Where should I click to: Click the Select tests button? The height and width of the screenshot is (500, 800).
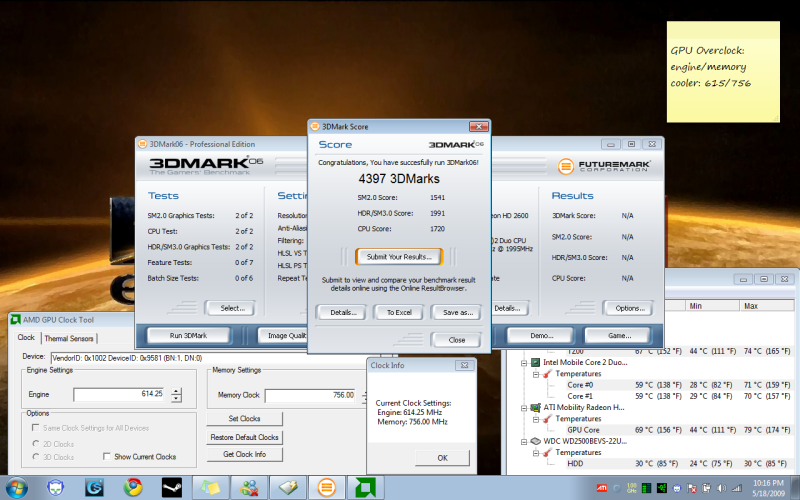pyautogui.click(x=232, y=308)
